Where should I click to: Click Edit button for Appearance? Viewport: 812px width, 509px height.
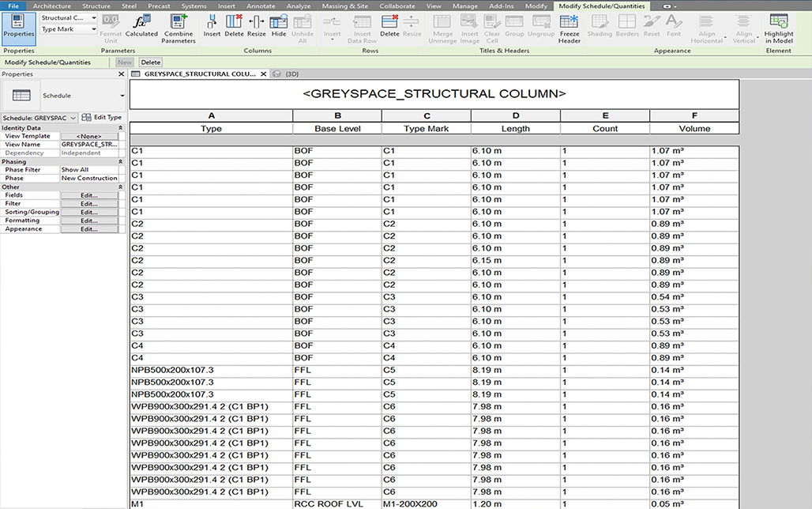click(89, 228)
